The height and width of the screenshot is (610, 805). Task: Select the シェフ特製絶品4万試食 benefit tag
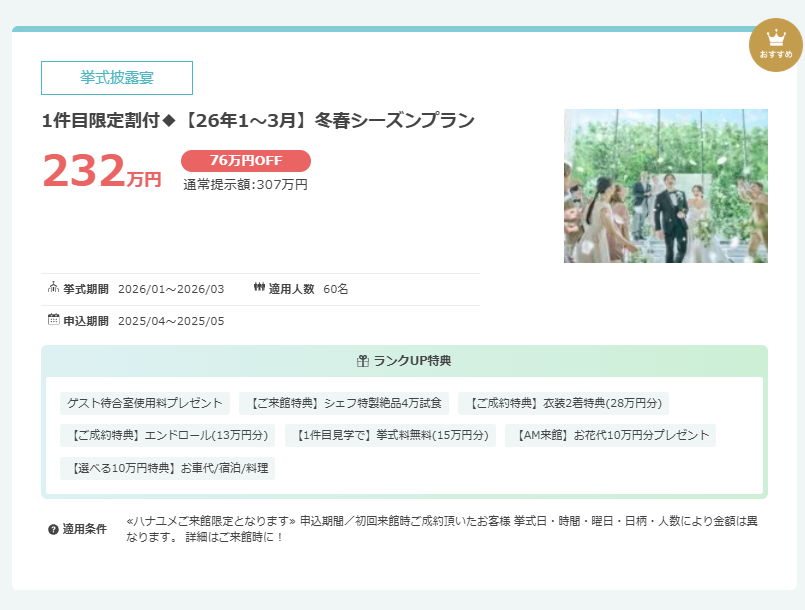[344, 403]
